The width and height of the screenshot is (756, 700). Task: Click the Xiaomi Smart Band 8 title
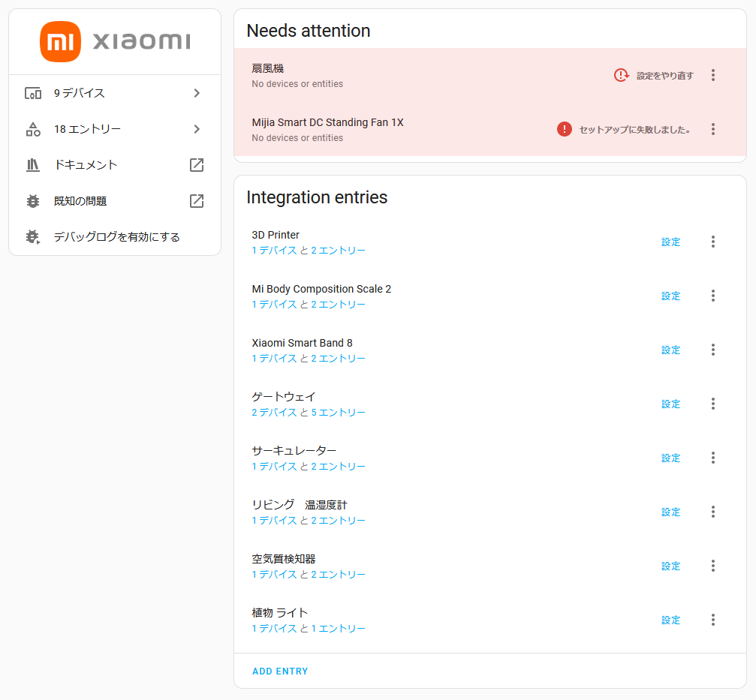coord(302,343)
